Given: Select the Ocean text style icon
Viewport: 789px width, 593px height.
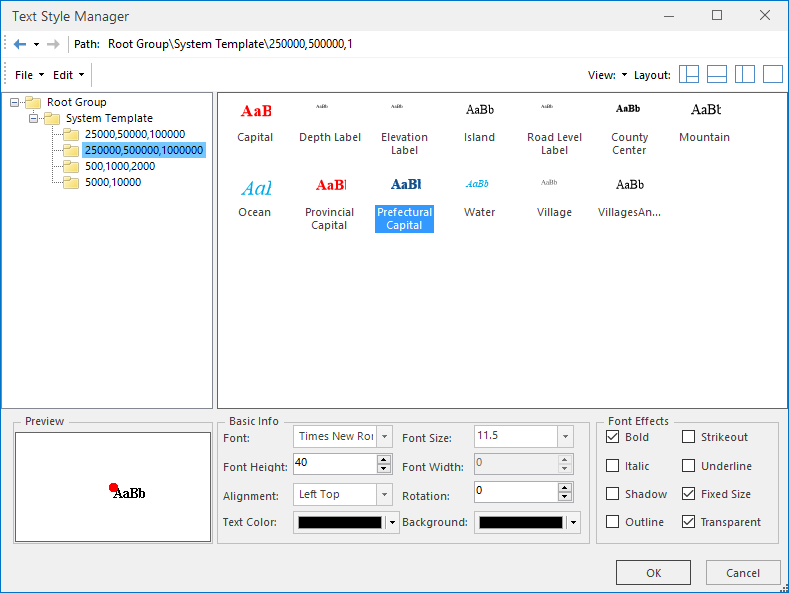Looking at the screenshot, I should pyautogui.click(x=255, y=187).
